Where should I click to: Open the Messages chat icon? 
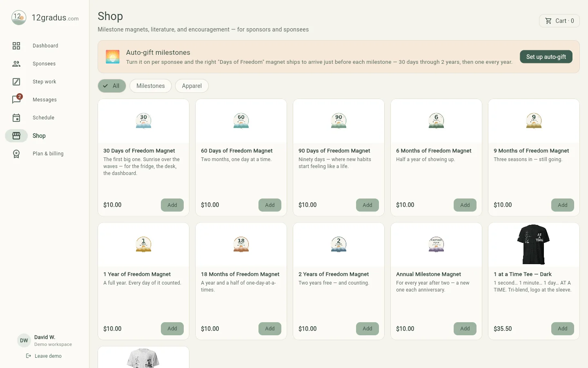(x=16, y=100)
